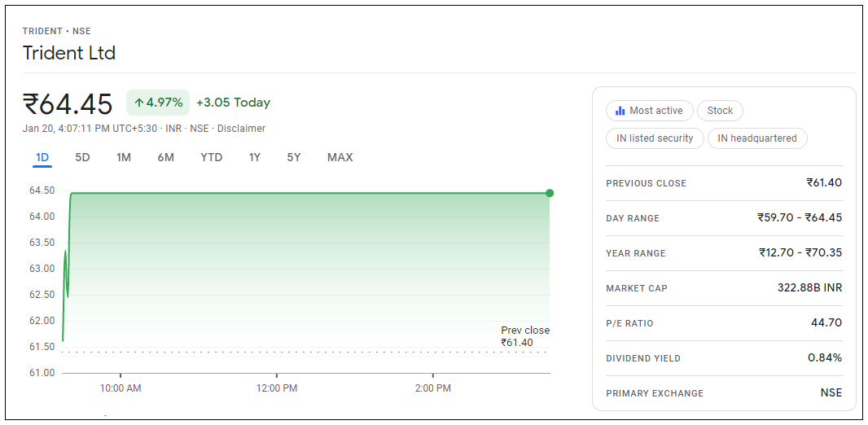
Task: Click the green end-point marker on chart
Action: click(x=549, y=193)
